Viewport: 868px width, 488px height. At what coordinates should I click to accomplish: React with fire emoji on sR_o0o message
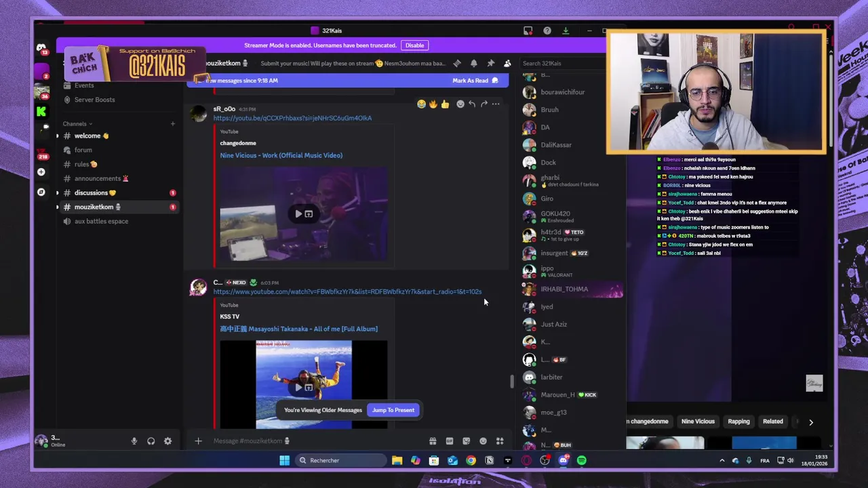433,104
